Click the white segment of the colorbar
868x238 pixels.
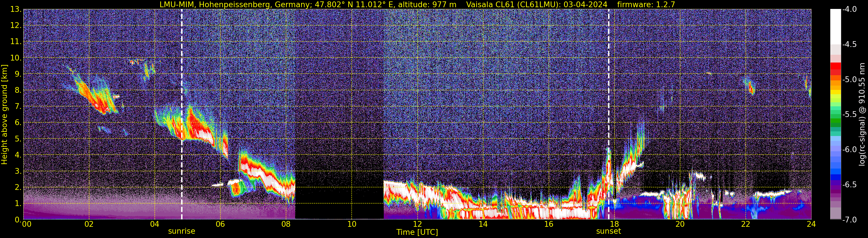(836, 27)
